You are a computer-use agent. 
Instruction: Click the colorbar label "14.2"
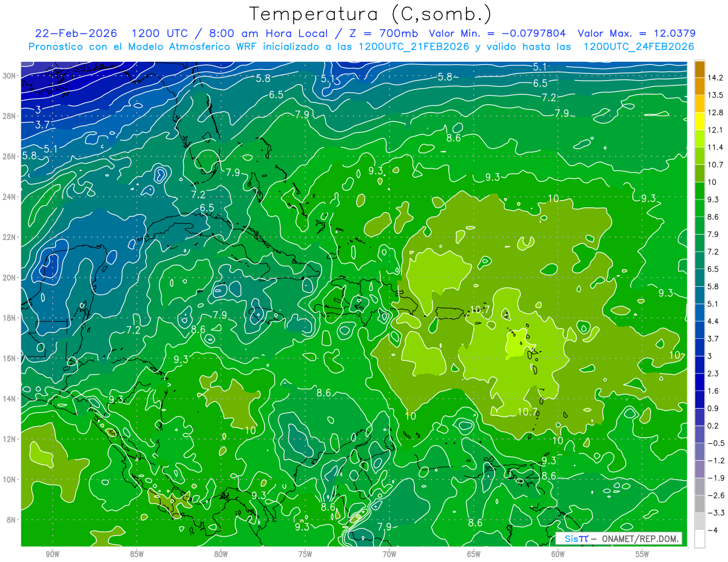point(715,78)
